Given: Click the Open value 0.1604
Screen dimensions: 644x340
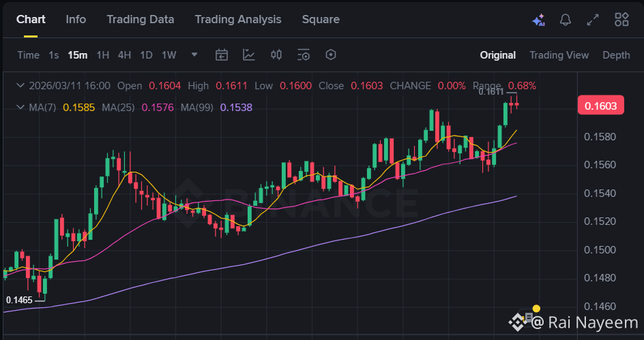Looking at the screenshot, I should pyautogui.click(x=164, y=86).
